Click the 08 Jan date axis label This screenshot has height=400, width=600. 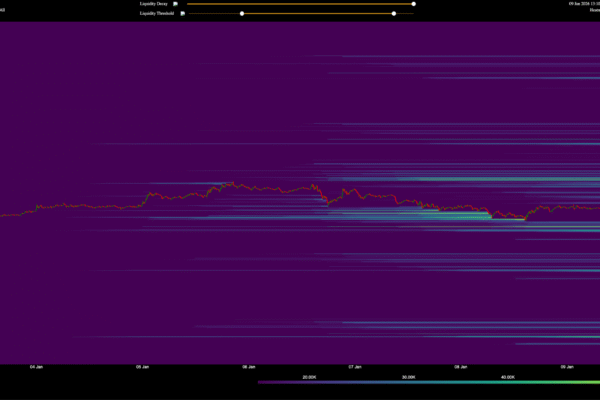462,367
